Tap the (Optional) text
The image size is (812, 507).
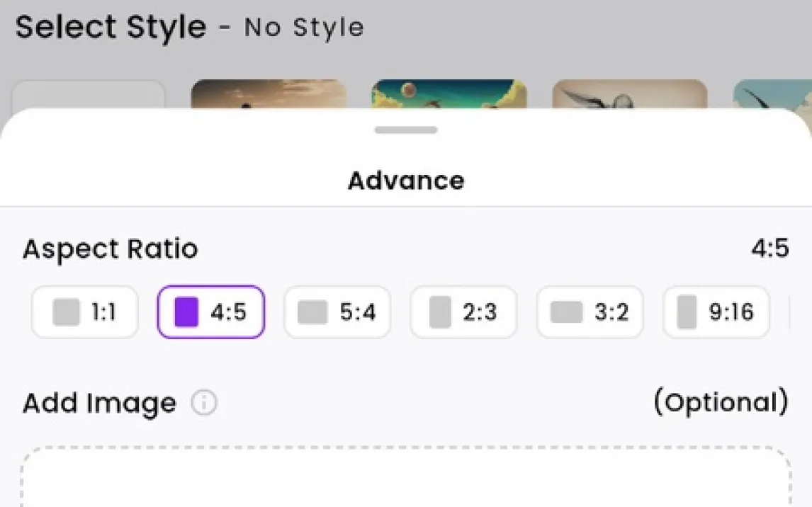721,402
